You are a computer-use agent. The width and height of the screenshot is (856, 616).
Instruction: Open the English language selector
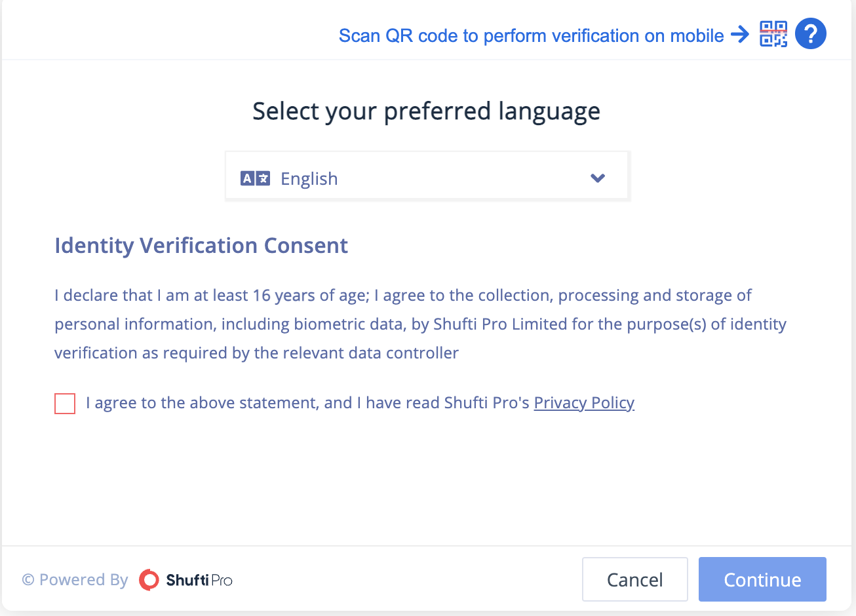(x=427, y=177)
